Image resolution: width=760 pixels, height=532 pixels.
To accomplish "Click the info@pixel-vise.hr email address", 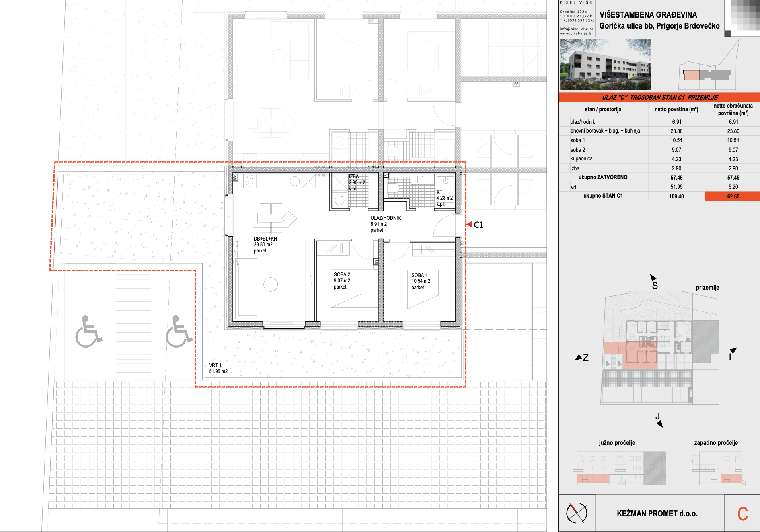I will [x=576, y=29].
